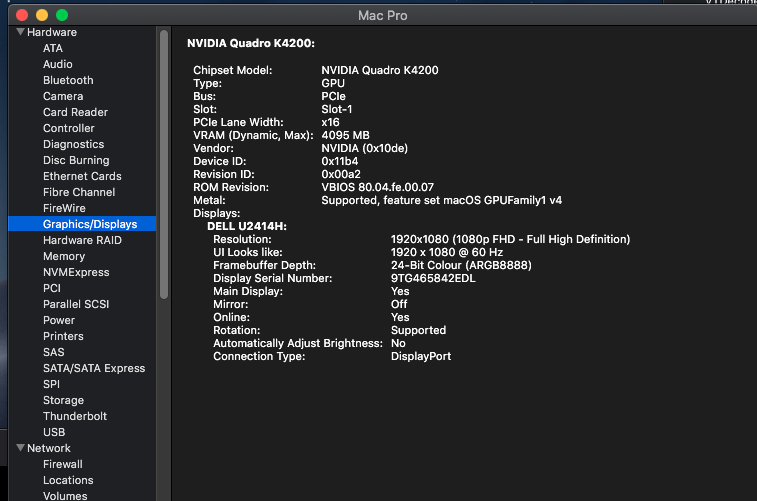
Task: Click the DisplayPort connection type value
Action: coord(421,356)
